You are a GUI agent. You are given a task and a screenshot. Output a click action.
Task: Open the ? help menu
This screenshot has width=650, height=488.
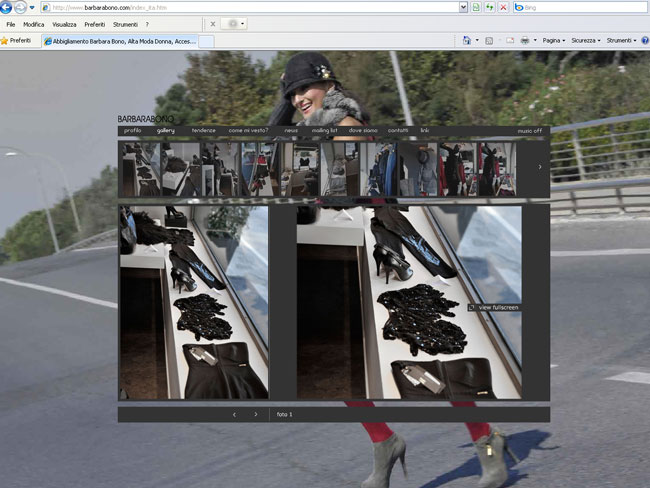(x=147, y=24)
